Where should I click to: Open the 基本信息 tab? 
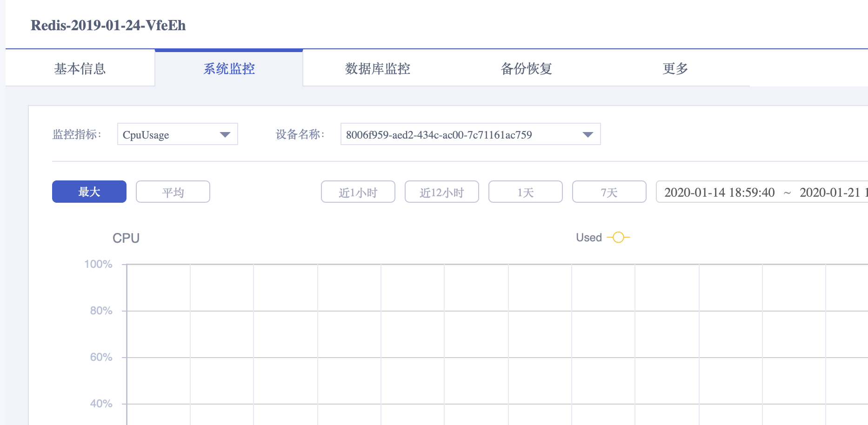click(x=80, y=69)
